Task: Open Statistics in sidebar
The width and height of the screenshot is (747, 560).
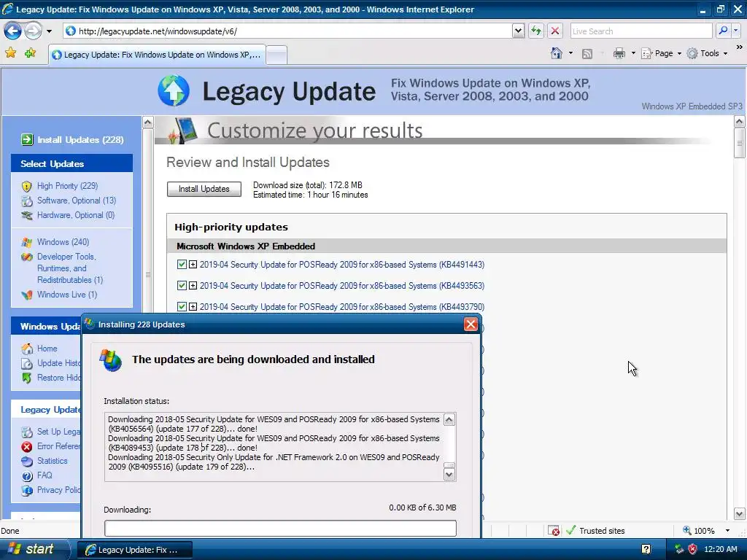Action: 52,461
